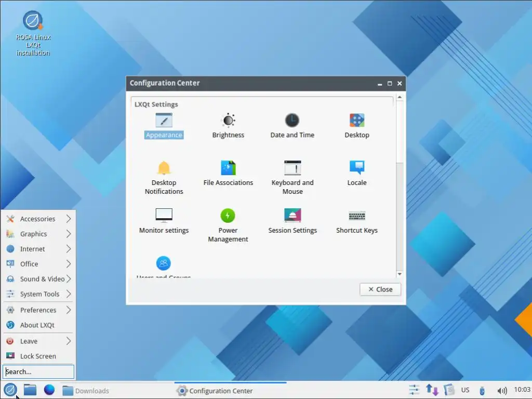Expand the System Tools submenu

38,294
